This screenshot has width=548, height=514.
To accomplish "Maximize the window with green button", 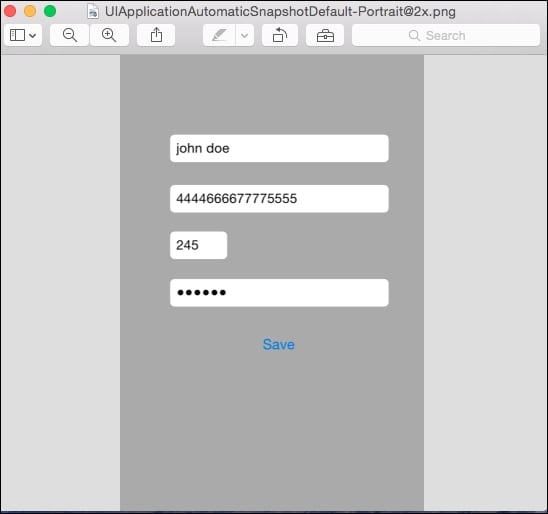I will [50, 11].
